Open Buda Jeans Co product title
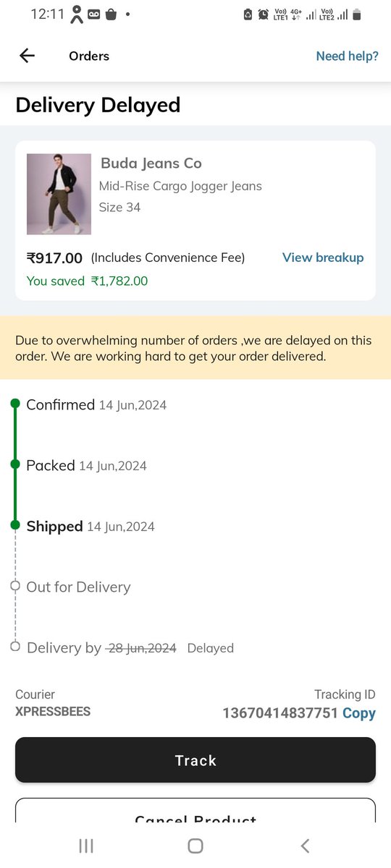 coord(151,163)
